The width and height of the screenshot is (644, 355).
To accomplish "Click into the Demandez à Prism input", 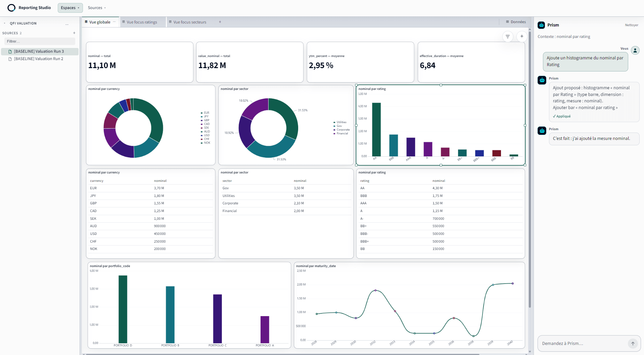I will (584, 343).
